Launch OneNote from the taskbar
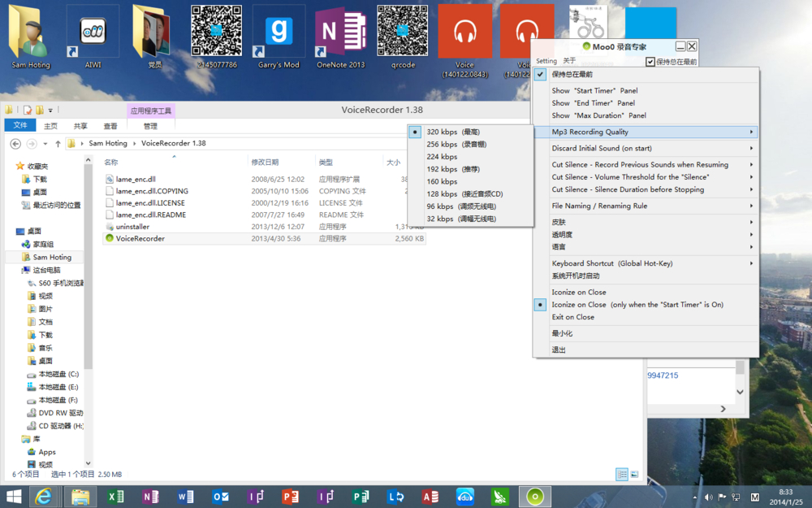 coord(150,497)
